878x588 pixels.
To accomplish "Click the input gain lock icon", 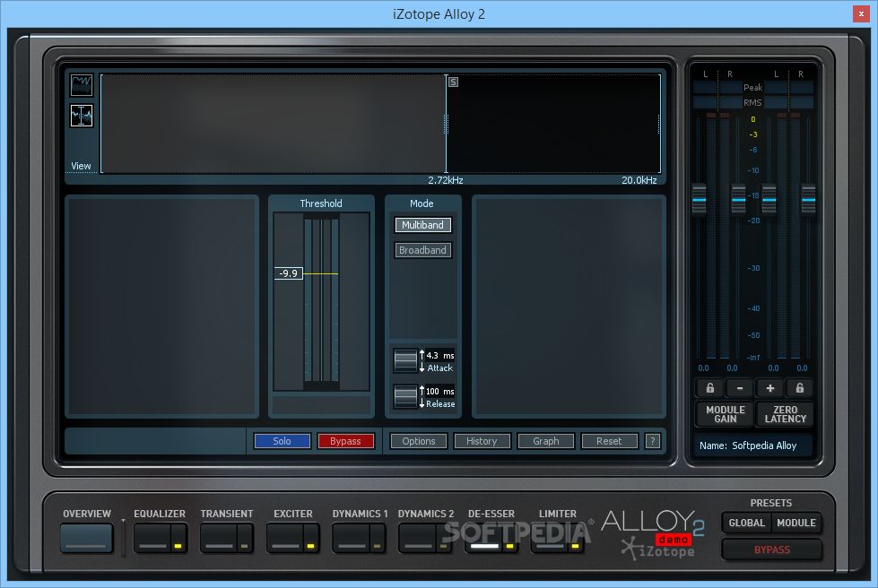I will coord(709,388).
